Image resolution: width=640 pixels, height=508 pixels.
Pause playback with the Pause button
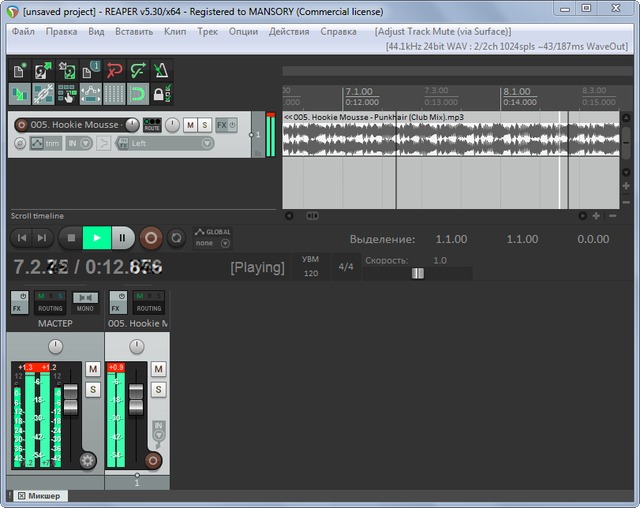pos(122,237)
